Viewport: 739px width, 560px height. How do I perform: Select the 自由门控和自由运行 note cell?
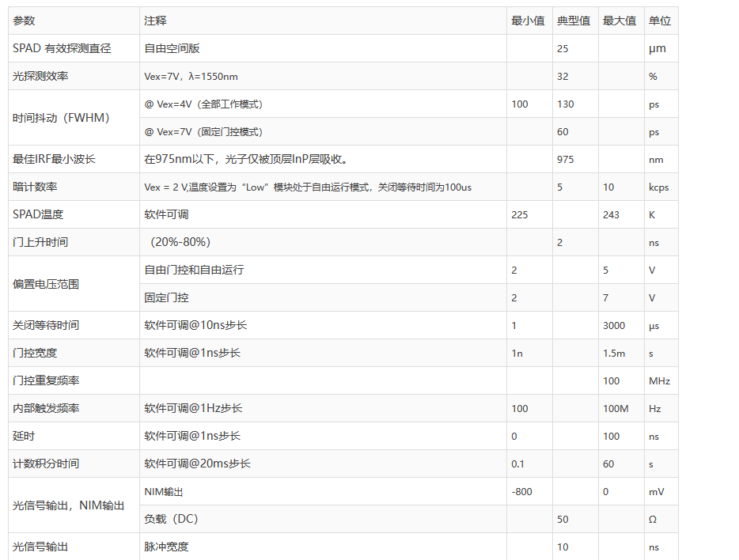pos(194,270)
